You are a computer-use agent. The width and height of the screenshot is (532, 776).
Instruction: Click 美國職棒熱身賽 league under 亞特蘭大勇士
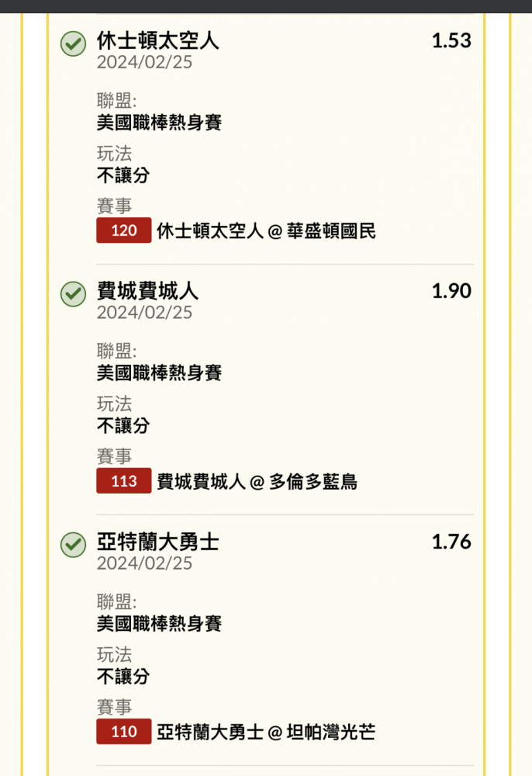[159, 624]
